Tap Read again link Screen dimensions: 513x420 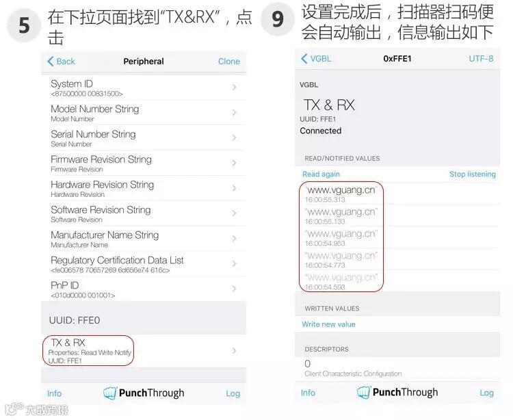(x=321, y=174)
